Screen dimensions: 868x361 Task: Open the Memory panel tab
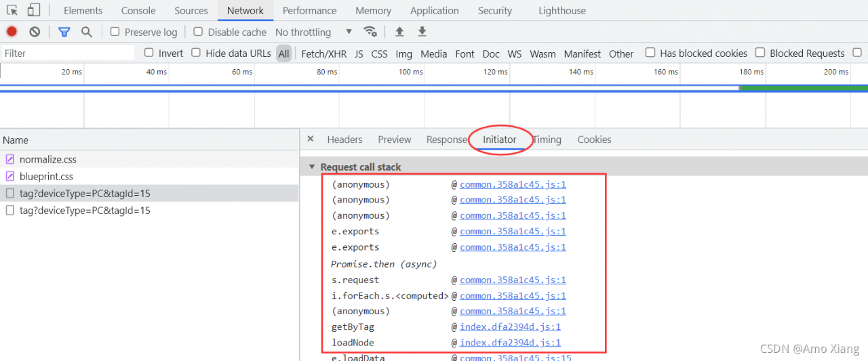click(x=373, y=10)
